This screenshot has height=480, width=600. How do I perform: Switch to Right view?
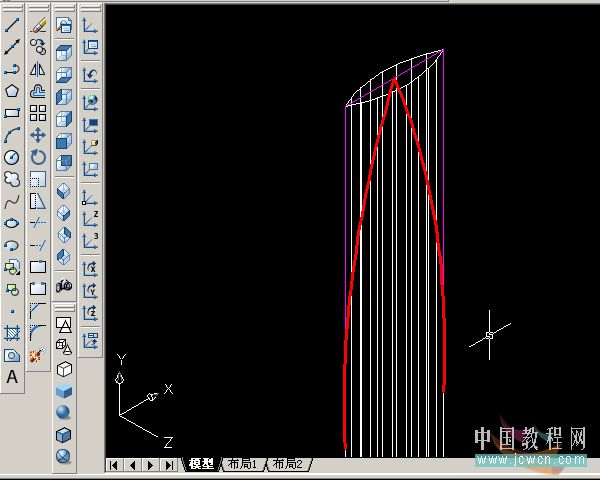pos(64,119)
